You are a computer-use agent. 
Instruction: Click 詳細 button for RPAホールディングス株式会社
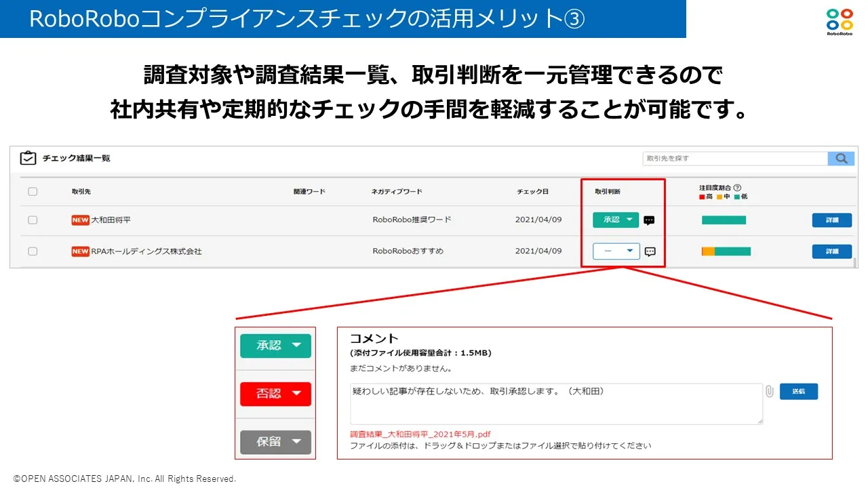(832, 251)
